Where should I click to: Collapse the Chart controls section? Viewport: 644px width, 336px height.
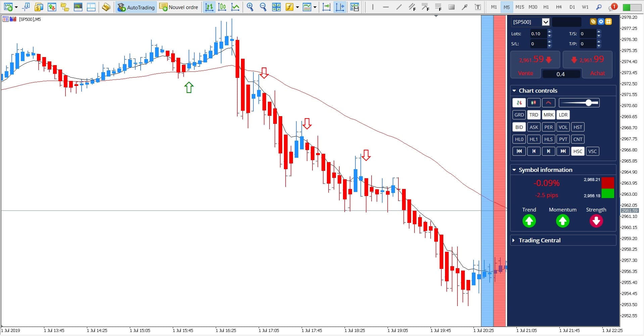(514, 90)
